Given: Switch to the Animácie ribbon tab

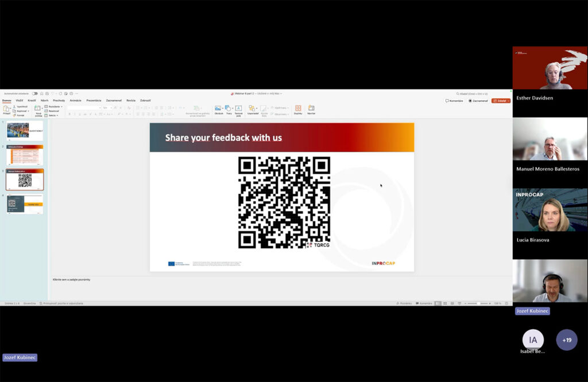Looking at the screenshot, I should [75, 100].
